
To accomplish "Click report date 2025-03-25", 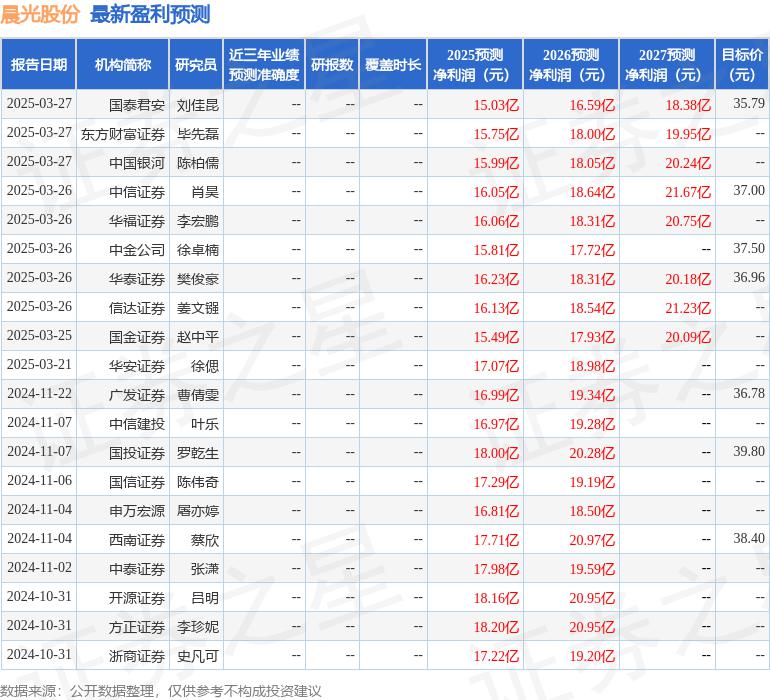I will [39, 335].
